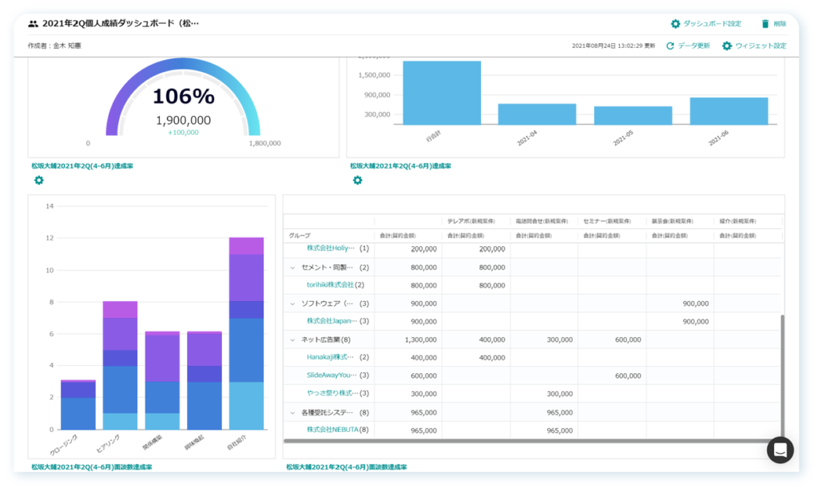
Task: Select the セミナー(新規案件) column header
Action: click(x=610, y=220)
